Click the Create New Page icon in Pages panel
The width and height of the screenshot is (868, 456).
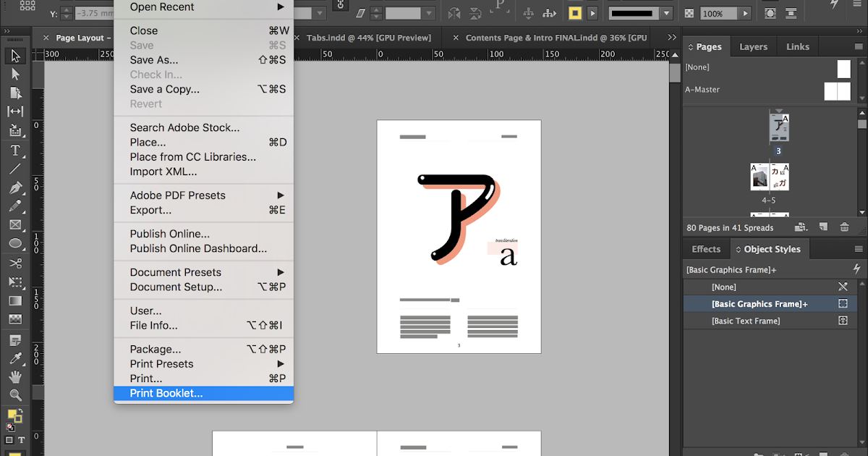click(x=823, y=227)
